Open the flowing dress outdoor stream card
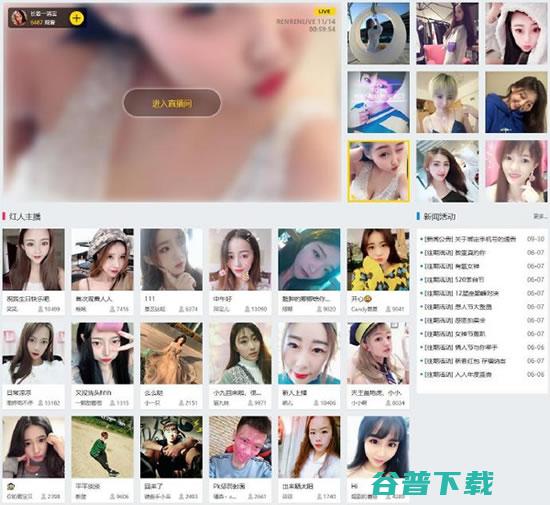Image resolution: width=550 pixels, height=505 pixels. pyautogui.click(x=171, y=365)
